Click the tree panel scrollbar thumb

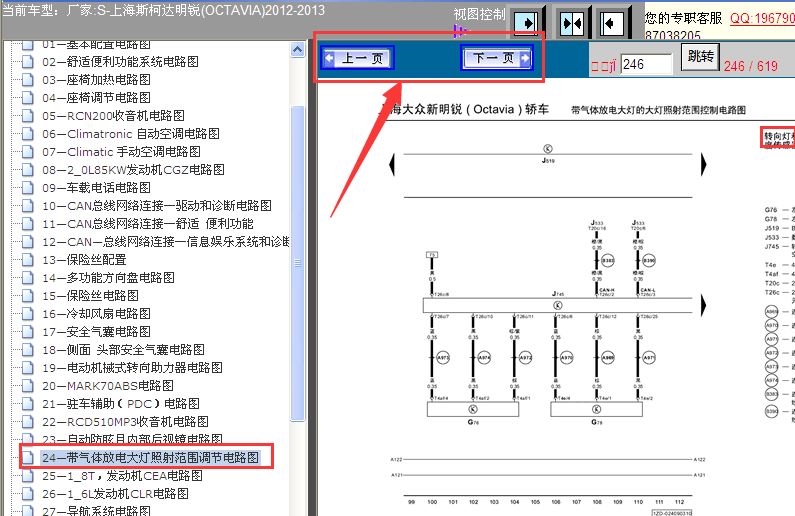(298, 263)
